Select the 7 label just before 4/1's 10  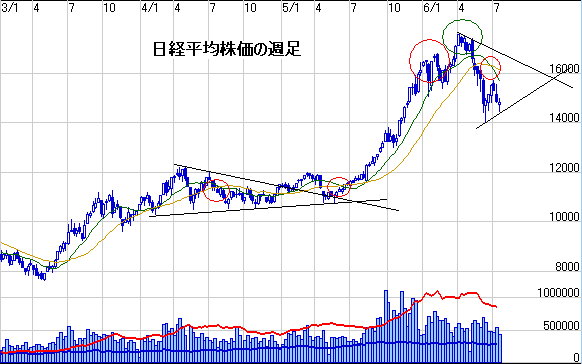[x=212, y=8]
